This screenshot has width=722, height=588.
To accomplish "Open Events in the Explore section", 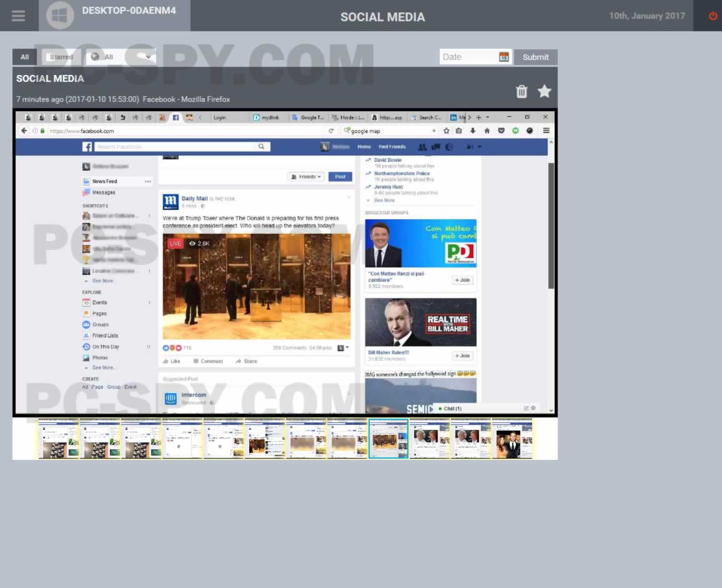I will (x=99, y=303).
